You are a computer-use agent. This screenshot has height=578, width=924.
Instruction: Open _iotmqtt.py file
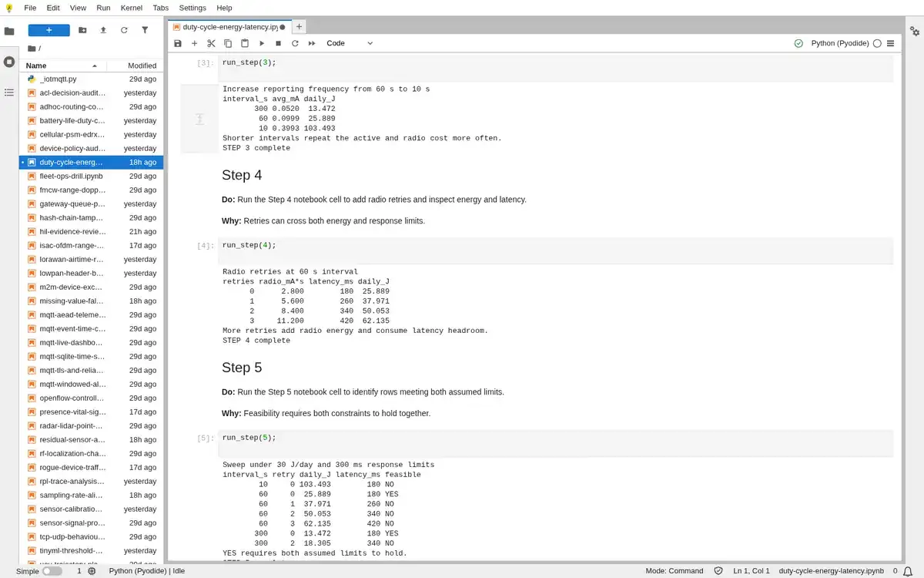tap(91, 79)
